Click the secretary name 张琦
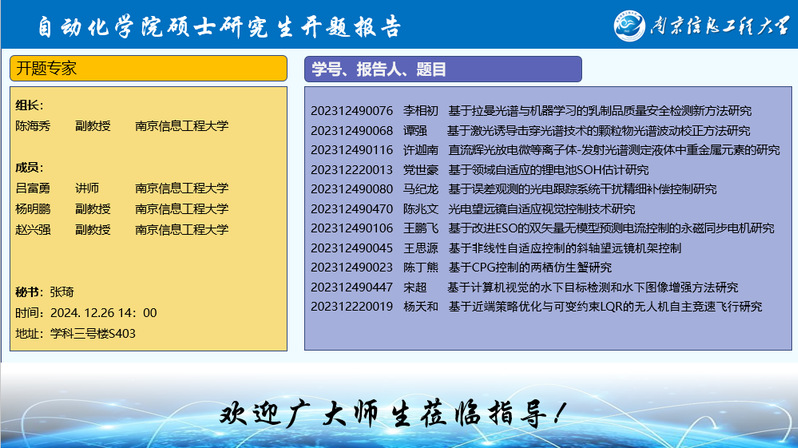 coord(62,292)
